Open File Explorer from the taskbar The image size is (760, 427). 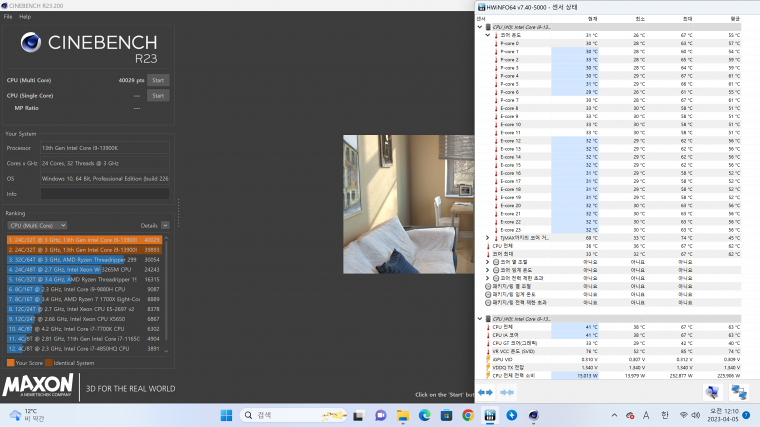point(403,415)
